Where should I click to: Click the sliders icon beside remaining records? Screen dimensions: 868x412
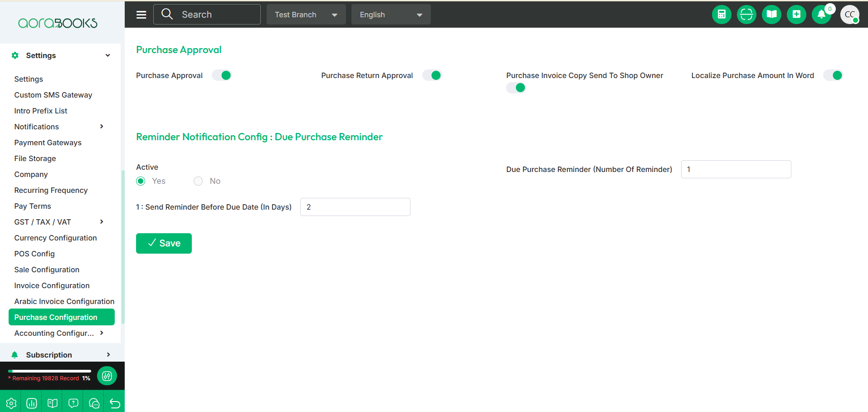[x=107, y=376]
